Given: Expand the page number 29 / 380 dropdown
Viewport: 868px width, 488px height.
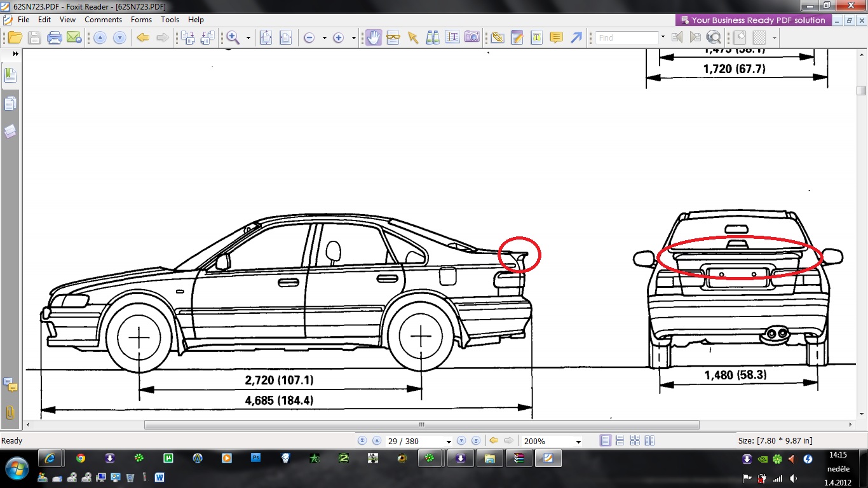Looking at the screenshot, I should click(449, 442).
